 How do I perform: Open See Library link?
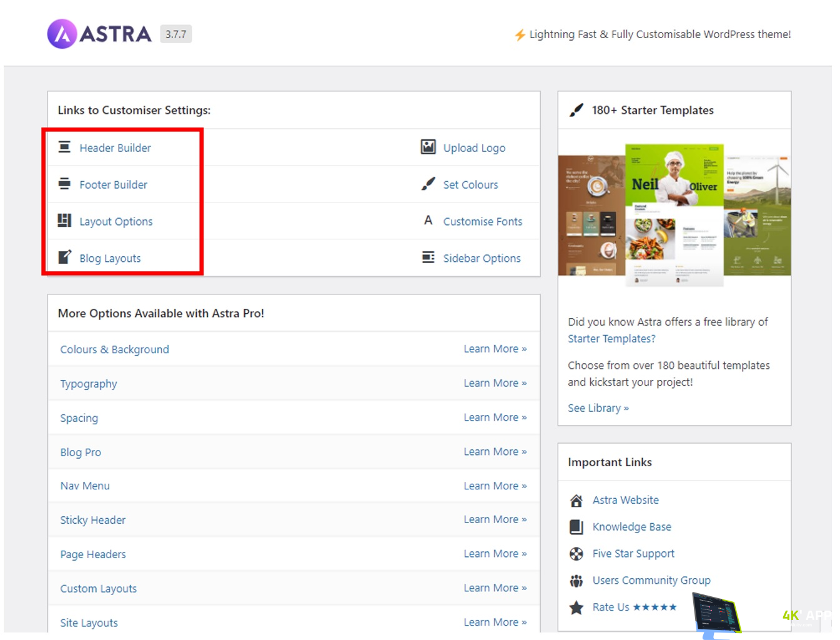(x=598, y=408)
